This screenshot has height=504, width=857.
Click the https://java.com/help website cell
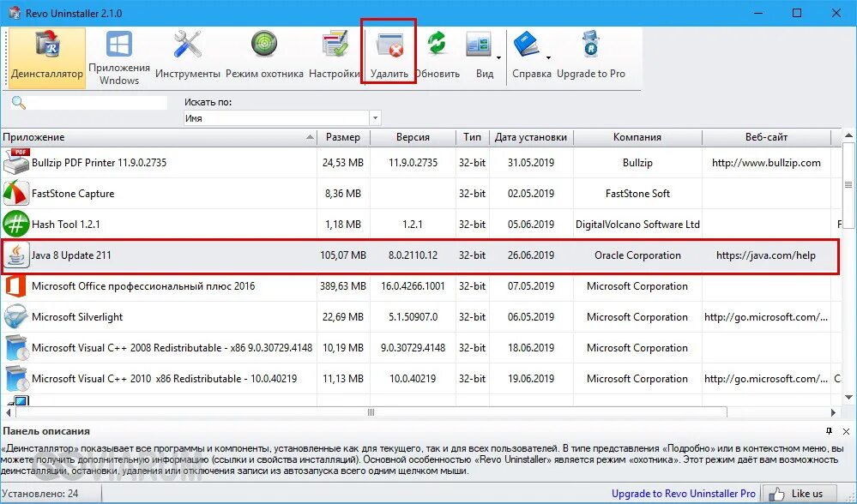(766, 255)
